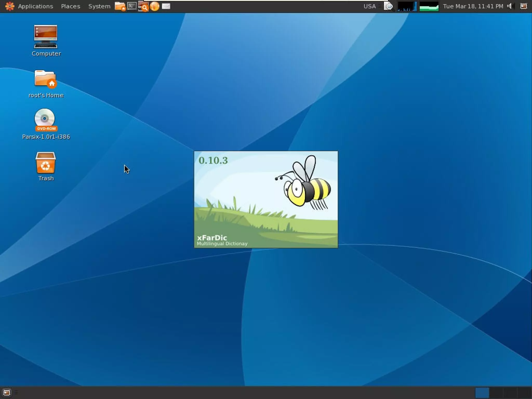Open the terminal launcher in panel

coord(132,6)
